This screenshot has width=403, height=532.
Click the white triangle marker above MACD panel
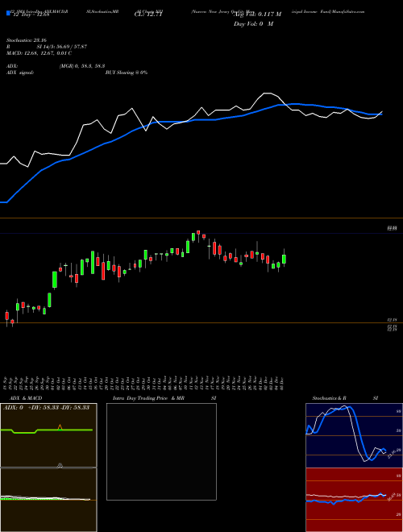coord(60,466)
